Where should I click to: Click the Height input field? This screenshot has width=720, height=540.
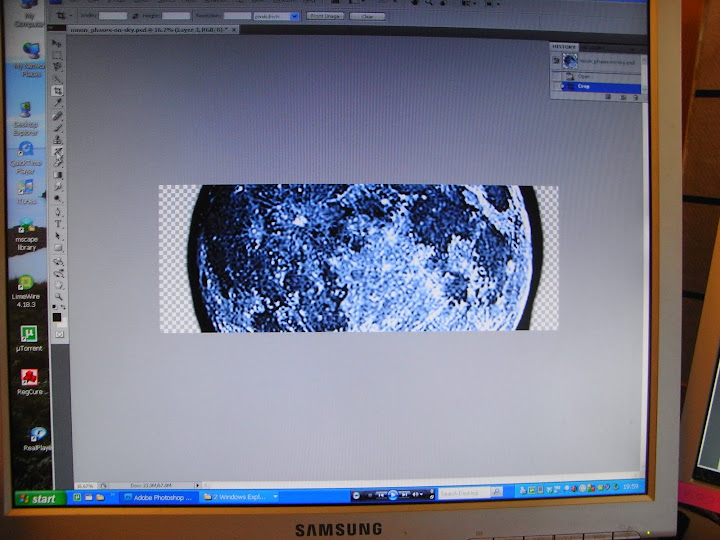176,16
